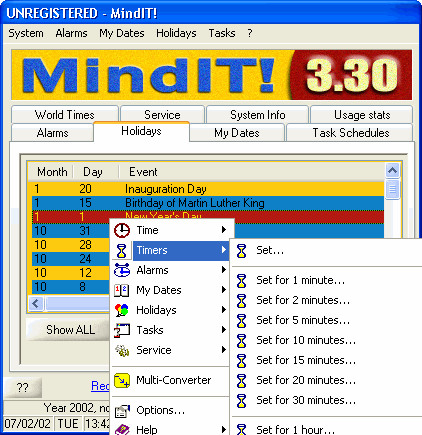Switch to the Alarms tab

tap(52, 133)
